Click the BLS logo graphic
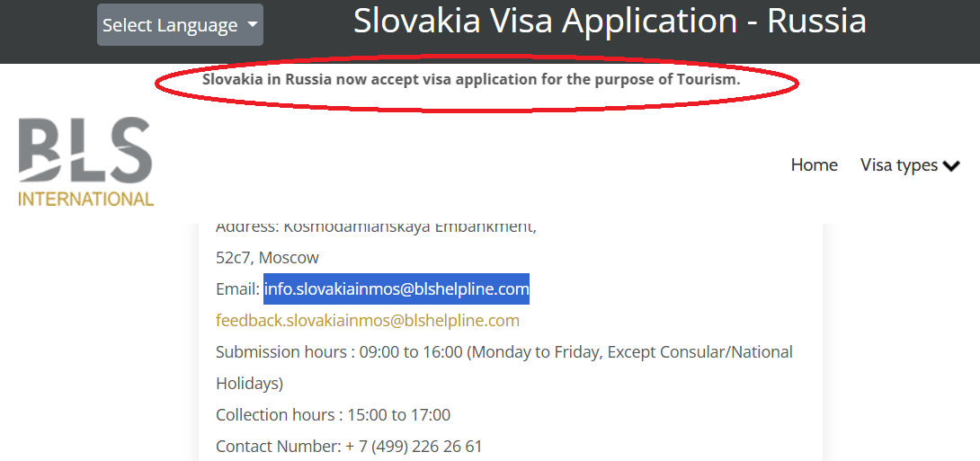980x461 pixels. (85, 149)
